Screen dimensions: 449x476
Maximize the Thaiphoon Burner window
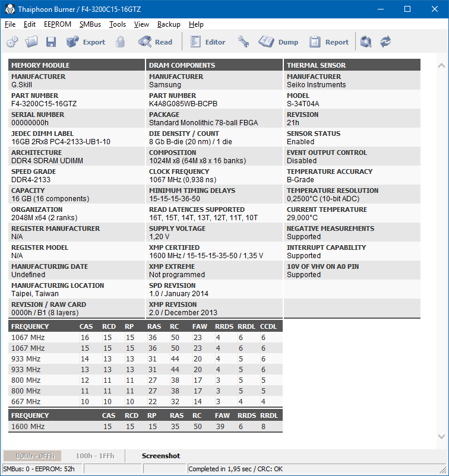(x=407, y=9)
